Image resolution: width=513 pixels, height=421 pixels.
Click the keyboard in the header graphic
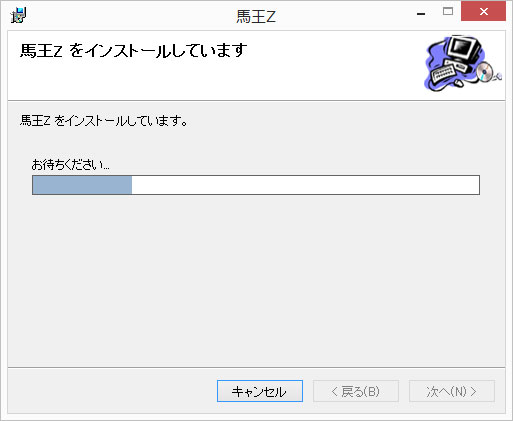(444, 73)
